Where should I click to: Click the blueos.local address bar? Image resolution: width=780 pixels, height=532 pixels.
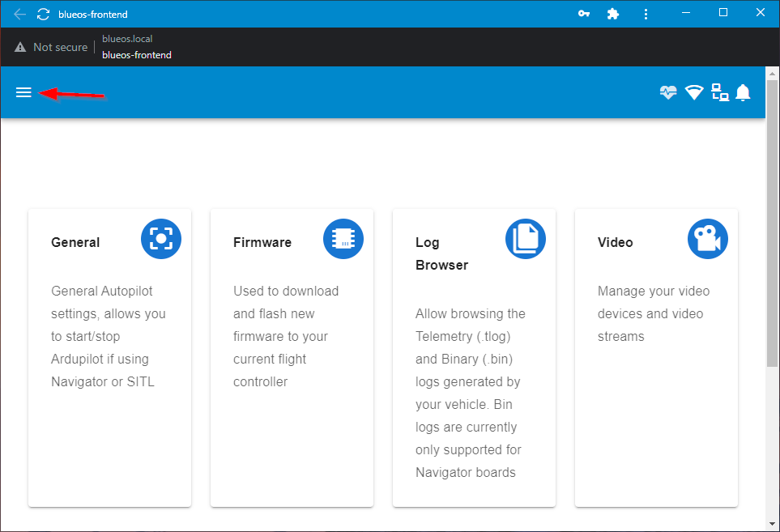(x=127, y=38)
